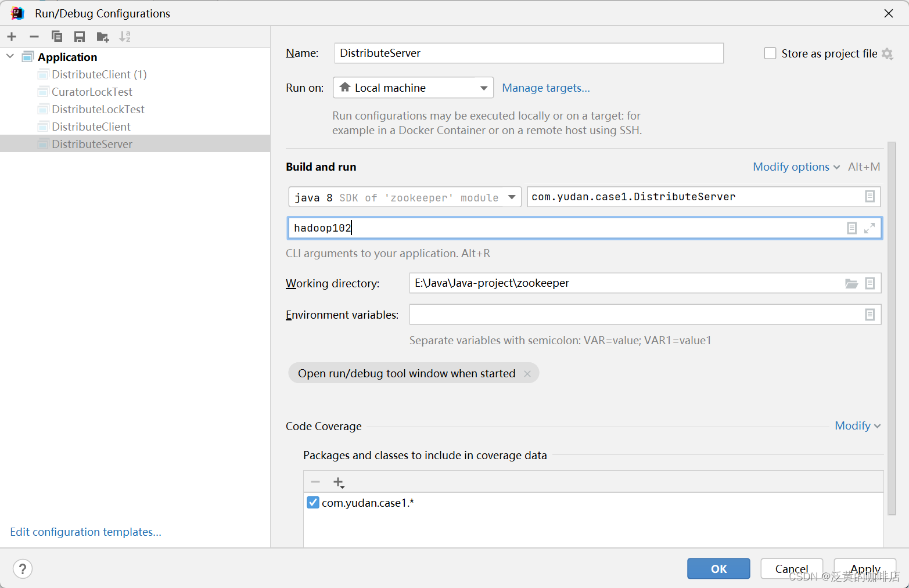
Task: Open the help question mark button
Action: tap(23, 569)
